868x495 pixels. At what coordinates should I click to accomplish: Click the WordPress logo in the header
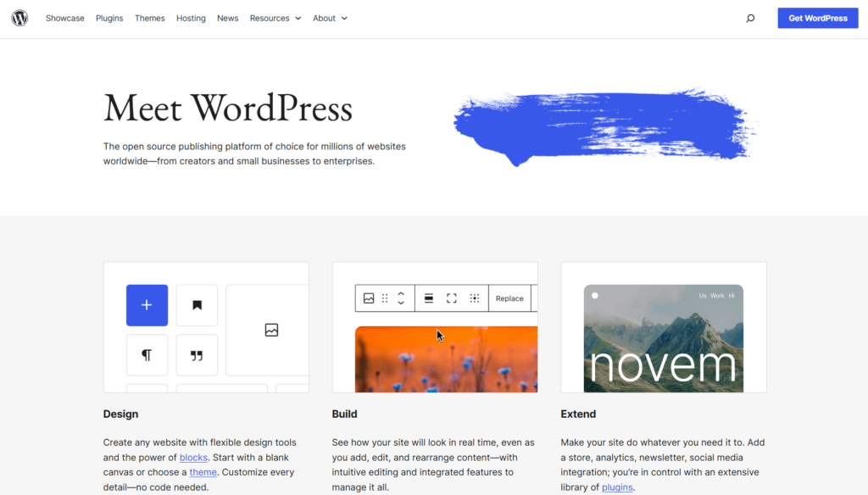pyautogui.click(x=20, y=19)
